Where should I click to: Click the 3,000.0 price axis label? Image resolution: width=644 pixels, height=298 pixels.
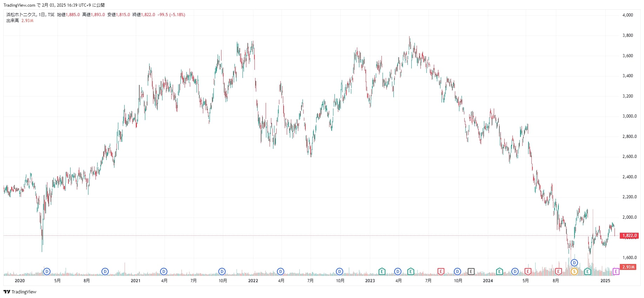[x=629, y=116]
